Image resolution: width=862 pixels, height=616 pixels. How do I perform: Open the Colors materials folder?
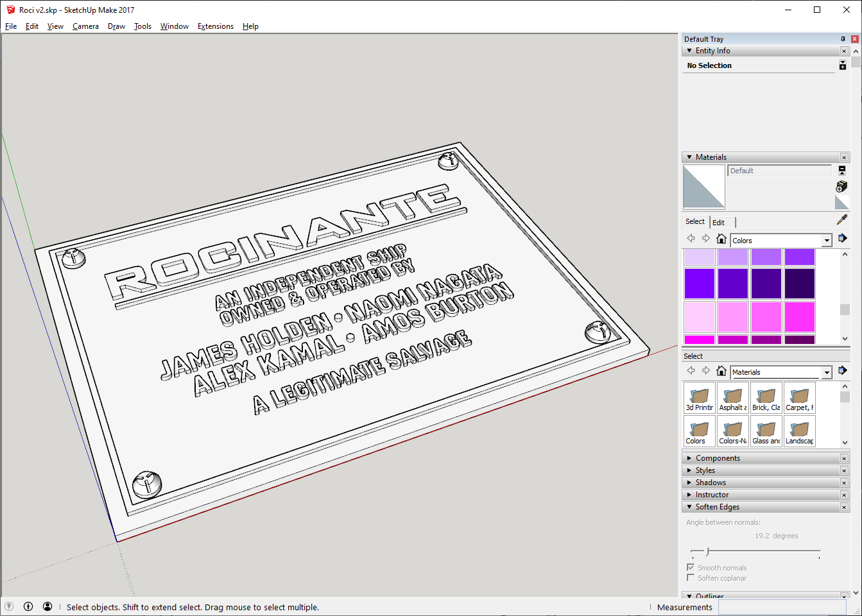[700, 431]
